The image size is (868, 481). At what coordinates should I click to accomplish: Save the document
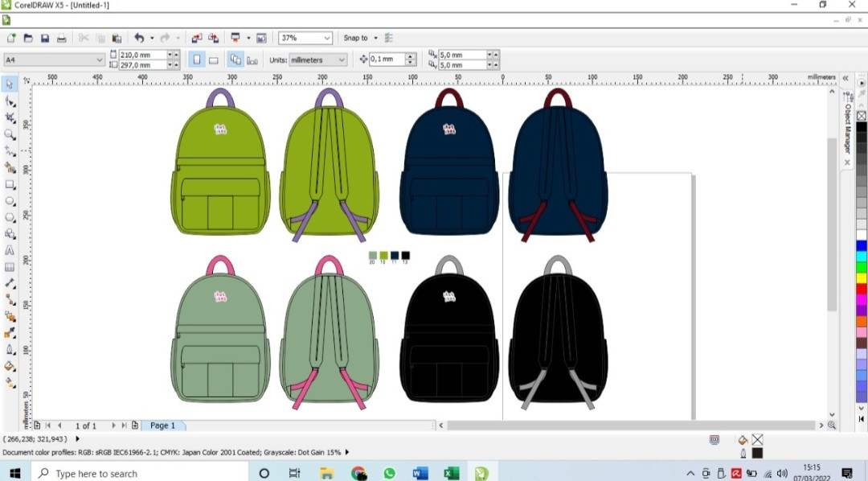[45, 38]
